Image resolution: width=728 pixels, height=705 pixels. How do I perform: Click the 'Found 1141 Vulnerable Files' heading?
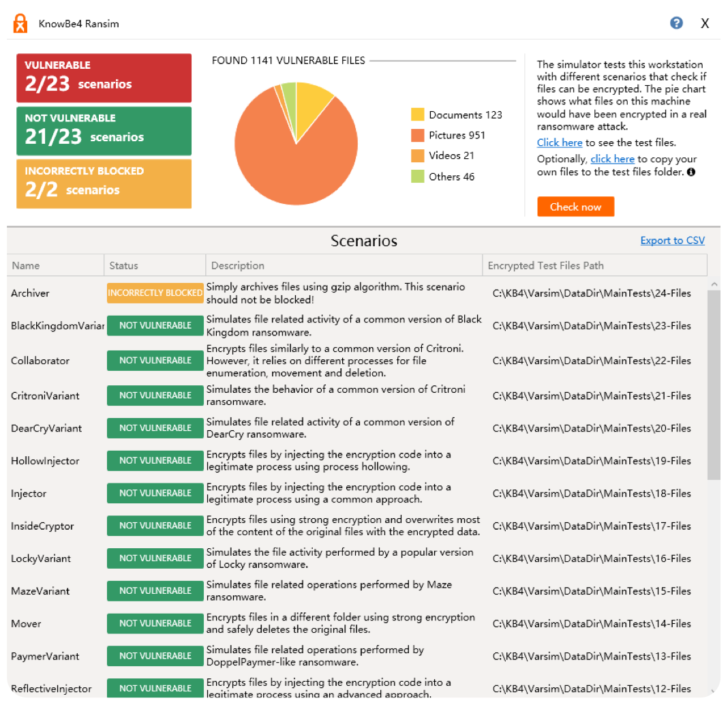click(x=288, y=61)
